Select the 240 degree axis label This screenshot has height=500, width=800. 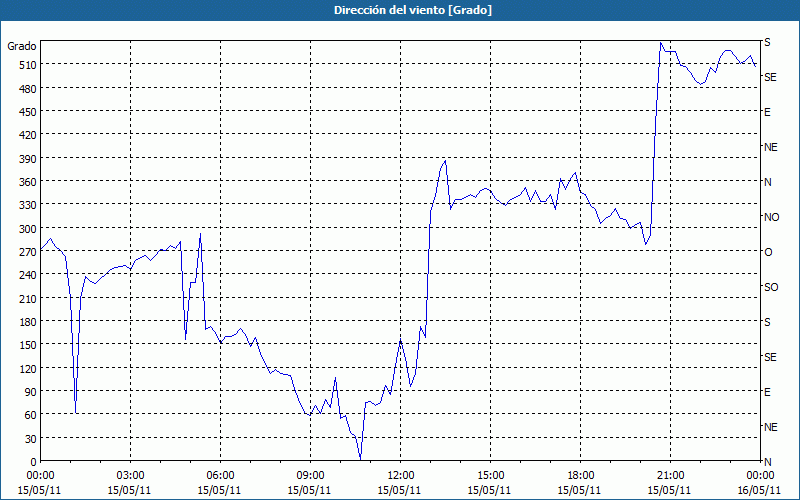29,275
